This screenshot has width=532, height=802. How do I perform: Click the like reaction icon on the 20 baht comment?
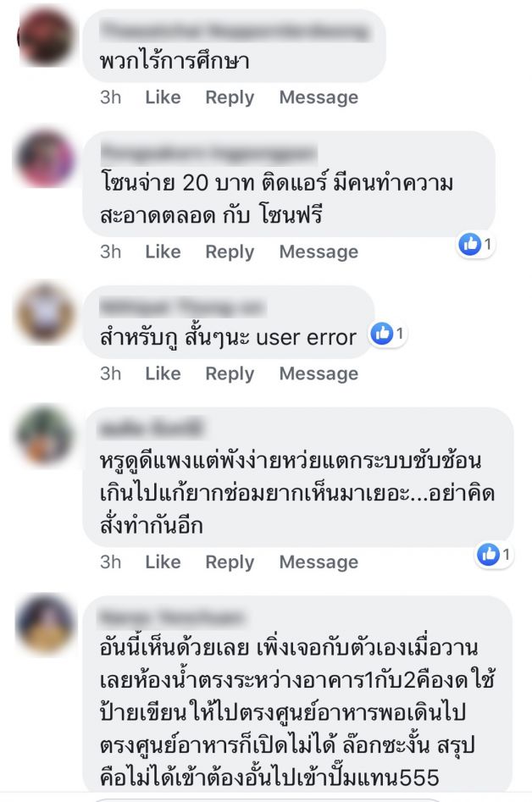point(470,244)
